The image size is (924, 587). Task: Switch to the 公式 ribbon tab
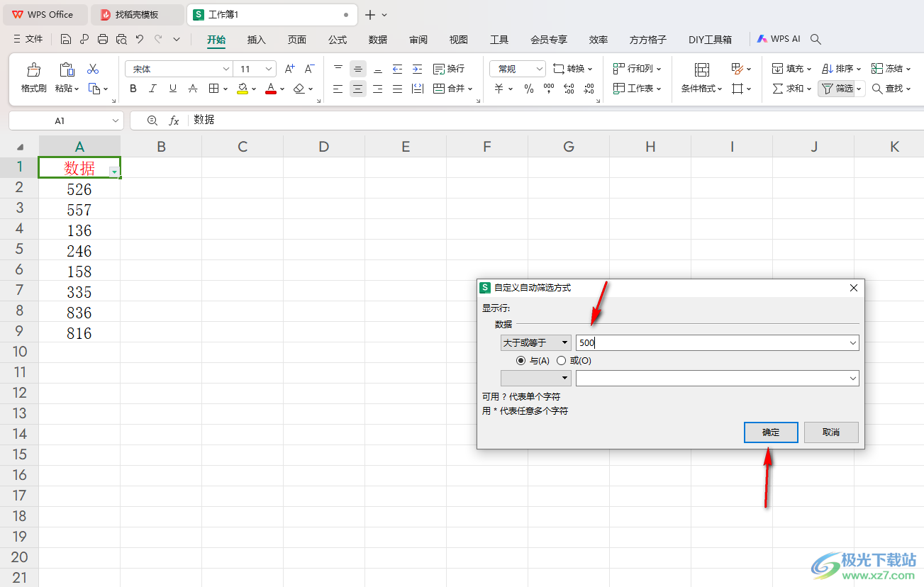pos(338,40)
